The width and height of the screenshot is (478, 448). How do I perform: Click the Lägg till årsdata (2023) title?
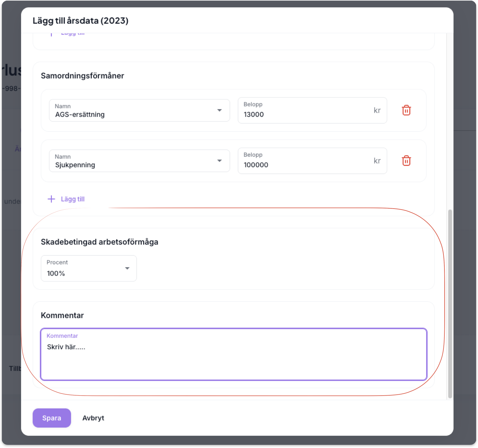click(80, 21)
